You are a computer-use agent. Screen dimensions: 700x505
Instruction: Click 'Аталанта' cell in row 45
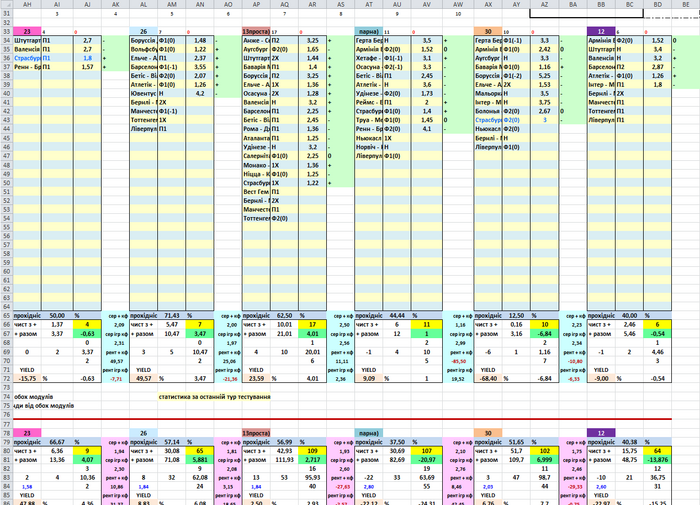click(x=256, y=138)
